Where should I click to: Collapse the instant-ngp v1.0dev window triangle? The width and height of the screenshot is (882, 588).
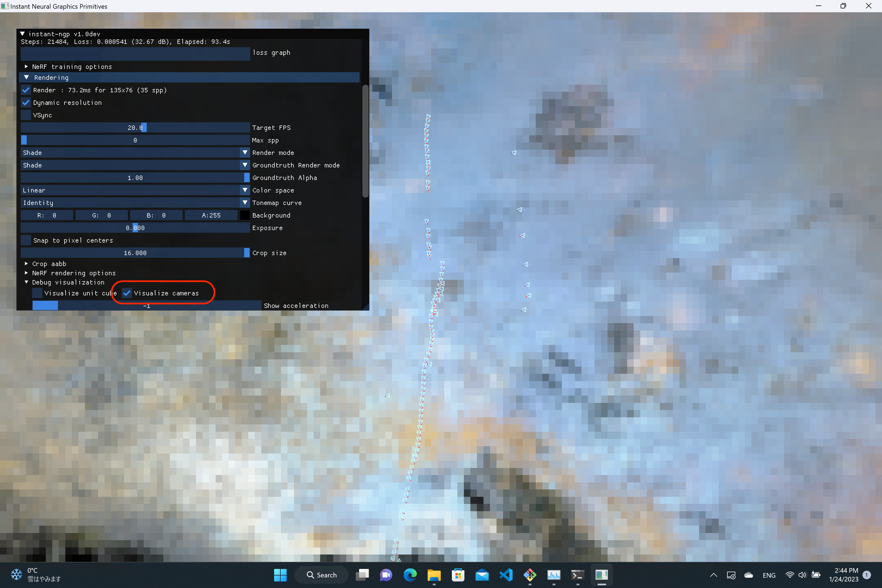coord(23,34)
